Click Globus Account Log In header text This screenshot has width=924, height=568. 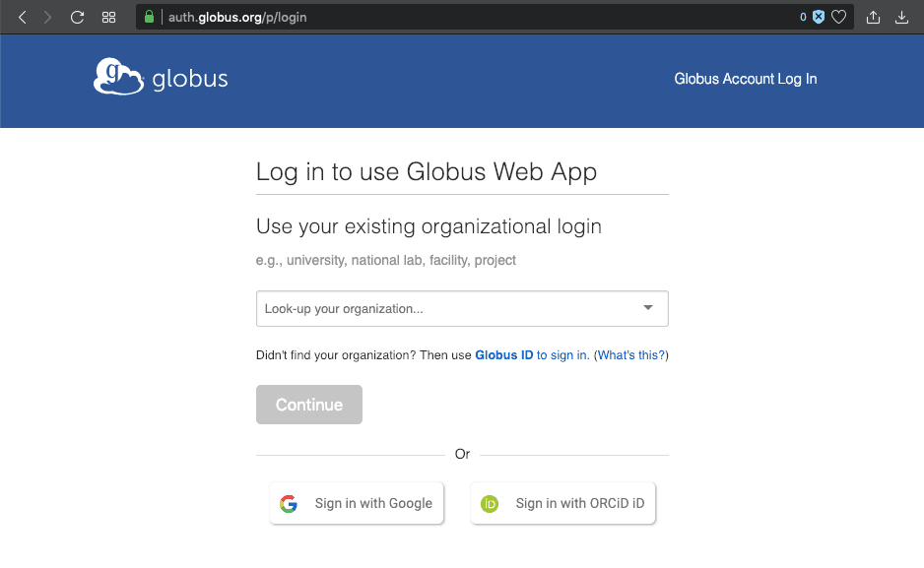point(745,79)
